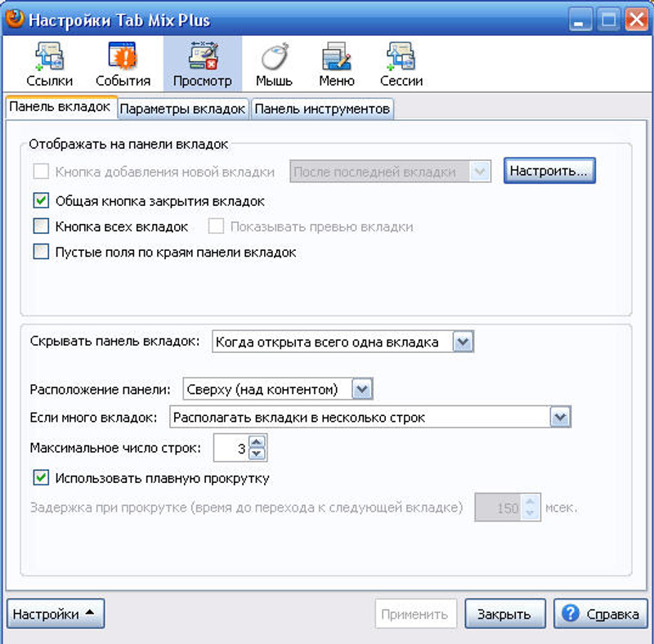Maximize the Tab Mix Plus window
The image size is (654, 644).
(608, 20)
